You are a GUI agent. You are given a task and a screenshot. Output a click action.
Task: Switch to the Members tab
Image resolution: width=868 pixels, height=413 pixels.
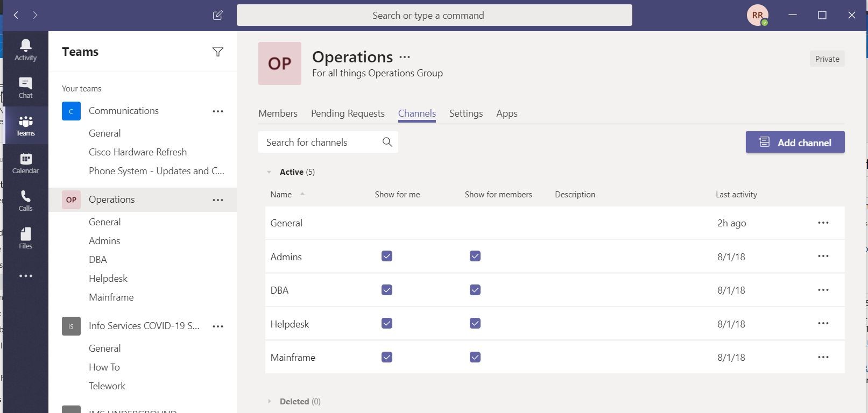[x=278, y=113]
